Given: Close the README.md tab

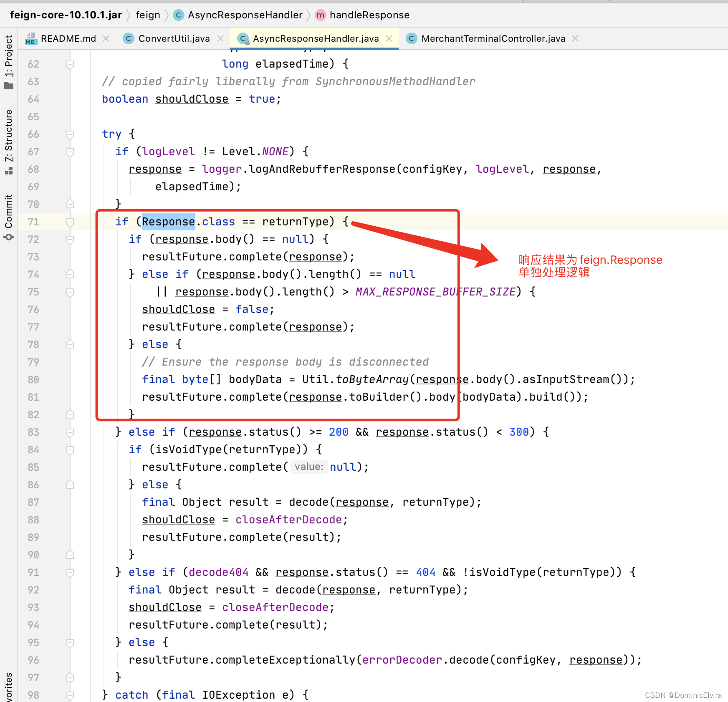Looking at the screenshot, I should click(x=106, y=38).
